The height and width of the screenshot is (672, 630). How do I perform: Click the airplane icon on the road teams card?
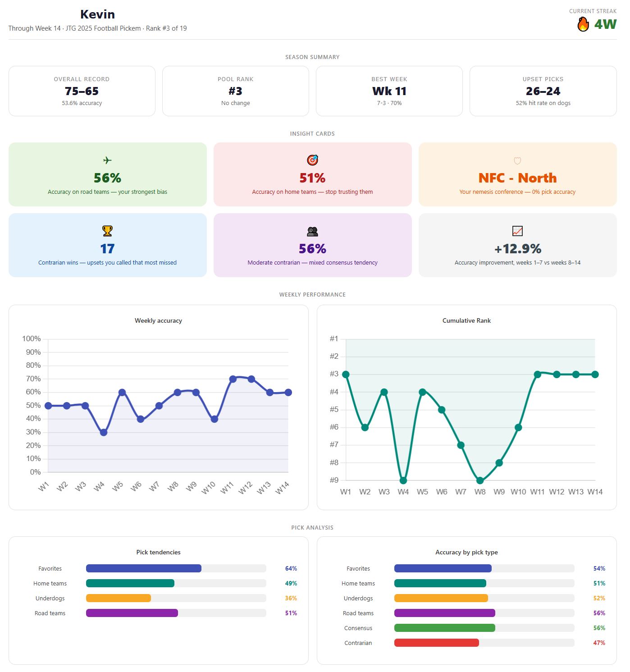(107, 160)
